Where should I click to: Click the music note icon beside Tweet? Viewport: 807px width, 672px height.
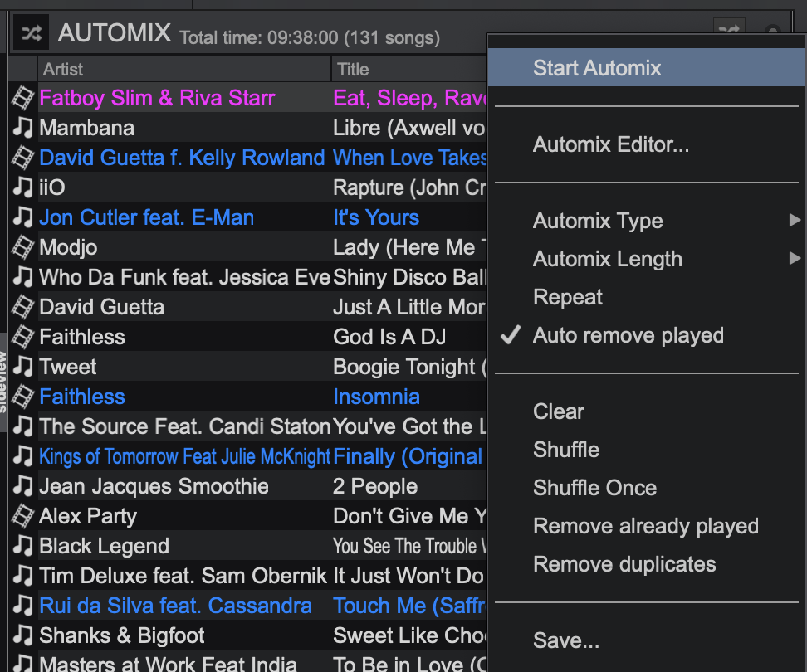click(x=22, y=368)
